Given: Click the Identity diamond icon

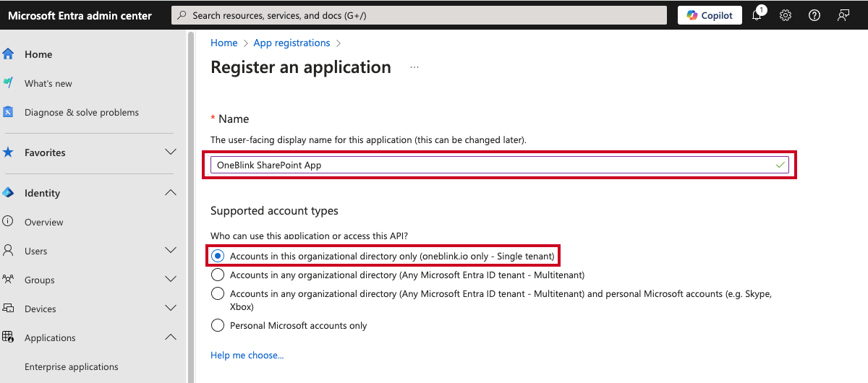Looking at the screenshot, I should [8, 193].
